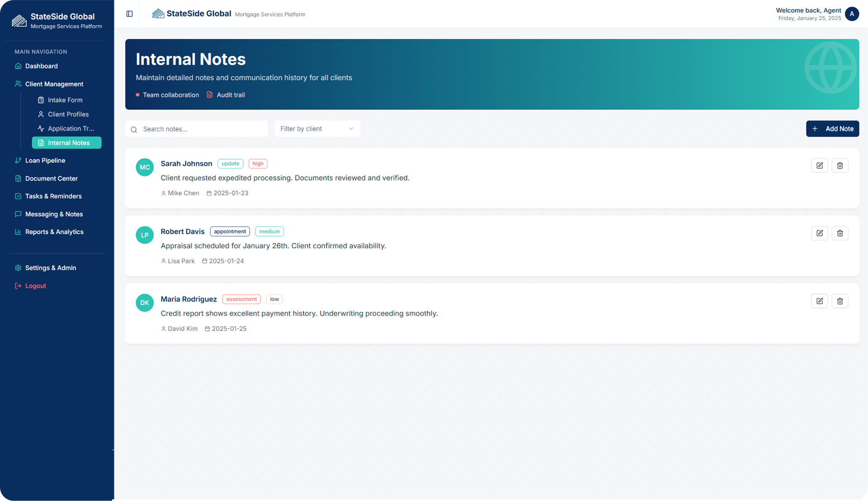
Task: Focus the Search notes field
Action: coord(201,129)
